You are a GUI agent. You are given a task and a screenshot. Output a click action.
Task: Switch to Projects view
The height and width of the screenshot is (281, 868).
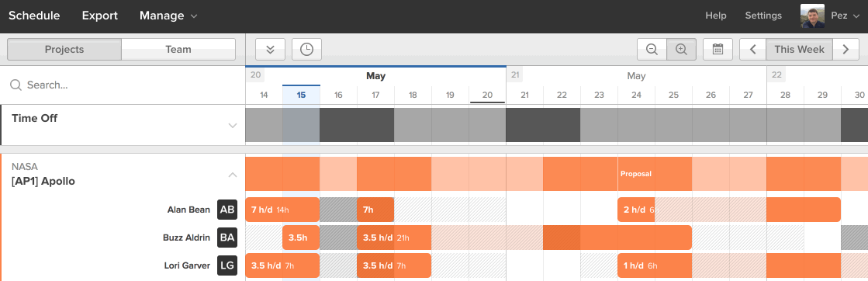64,50
